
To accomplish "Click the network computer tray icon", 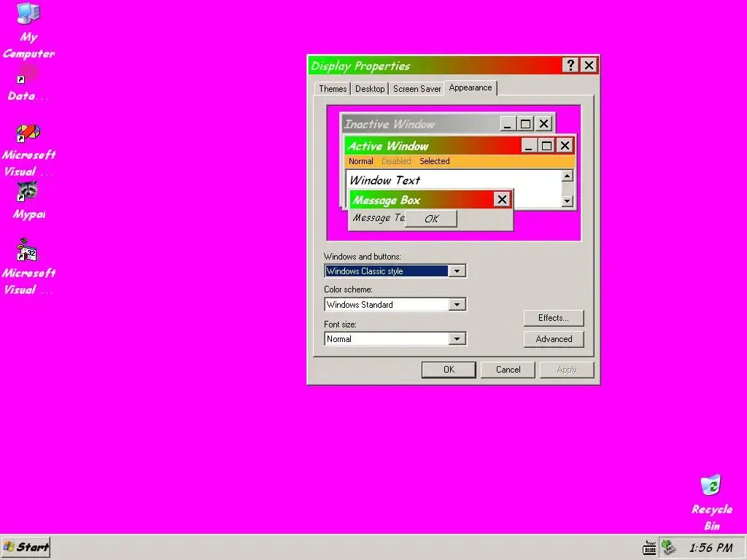I will point(669,548).
